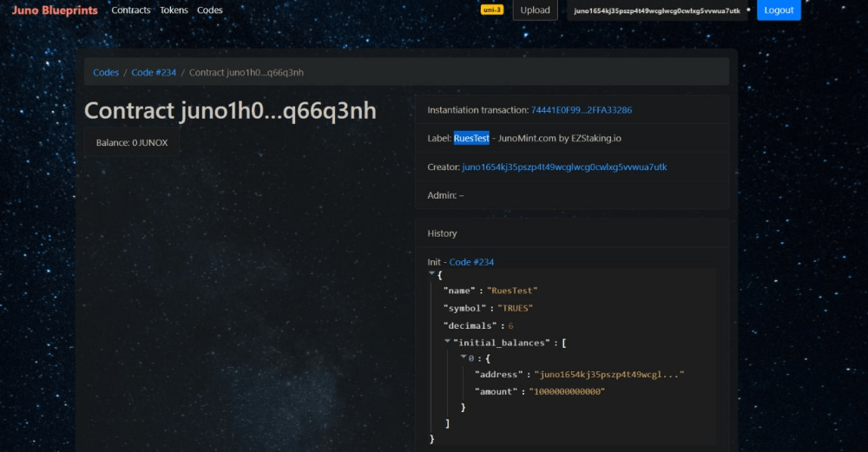Click the wallet address in the header

point(657,11)
